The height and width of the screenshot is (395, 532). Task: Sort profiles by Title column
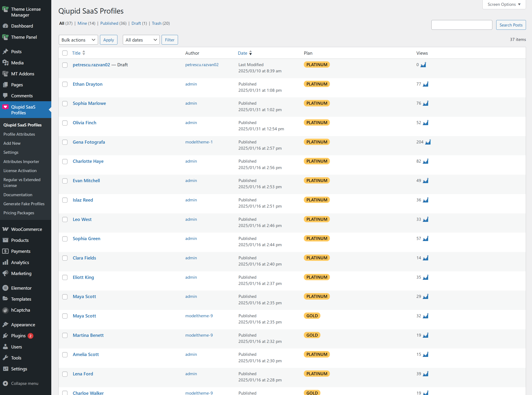click(78, 53)
